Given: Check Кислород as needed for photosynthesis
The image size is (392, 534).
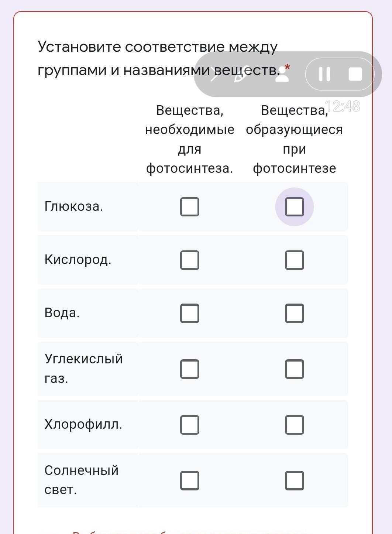Looking at the screenshot, I should point(190,260).
